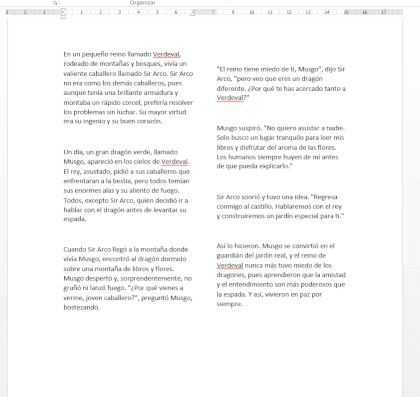Screen dimensions: 420x397
Task: Click the line starting 'En un pequeño reino llamado'
Action: click(x=122, y=54)
